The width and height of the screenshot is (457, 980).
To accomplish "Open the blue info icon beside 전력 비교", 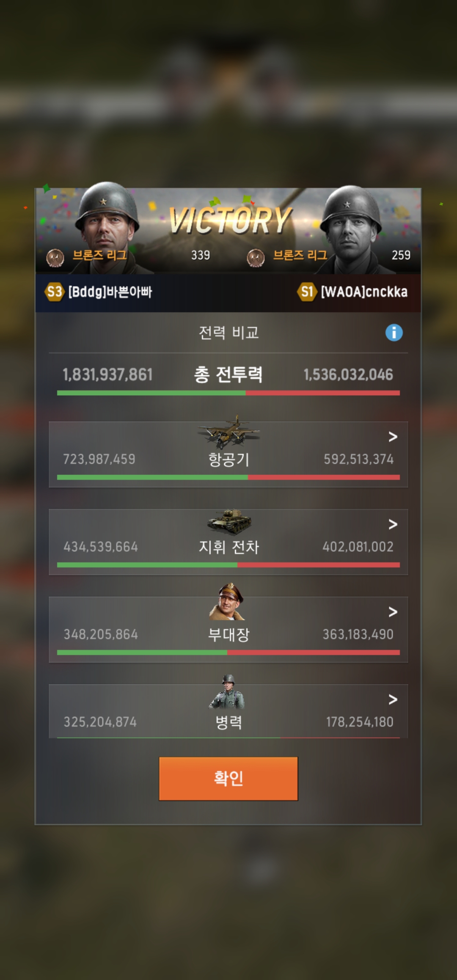I will (394, 333).
